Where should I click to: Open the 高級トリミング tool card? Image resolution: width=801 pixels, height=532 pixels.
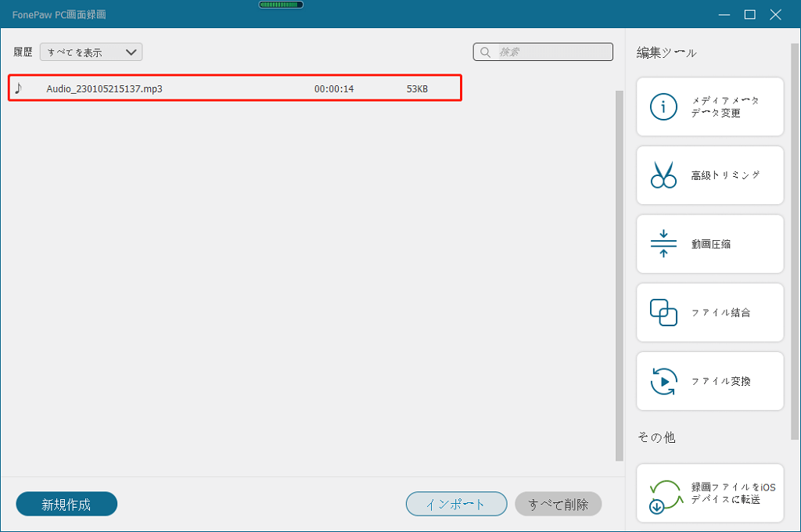pos(709,175)
